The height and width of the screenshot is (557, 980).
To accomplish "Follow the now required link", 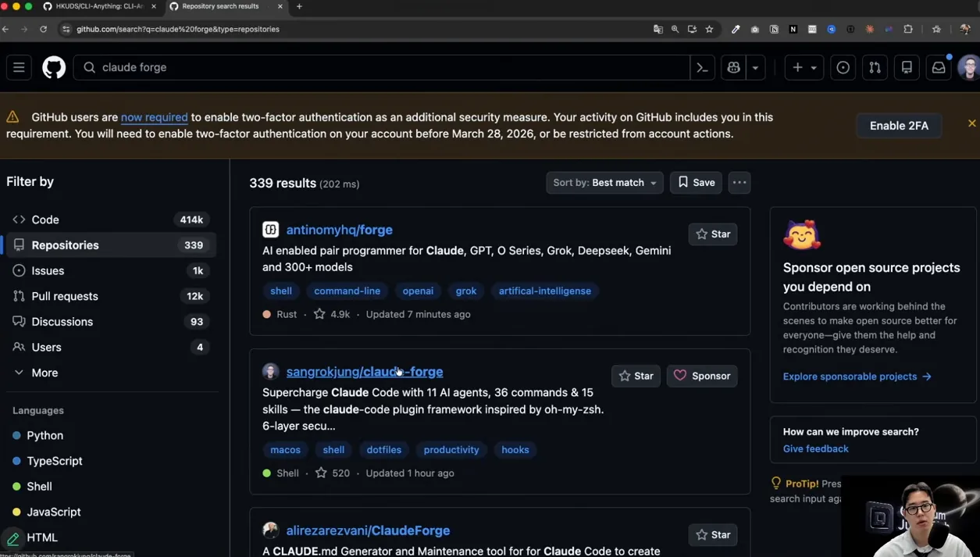I will (154, 117).
